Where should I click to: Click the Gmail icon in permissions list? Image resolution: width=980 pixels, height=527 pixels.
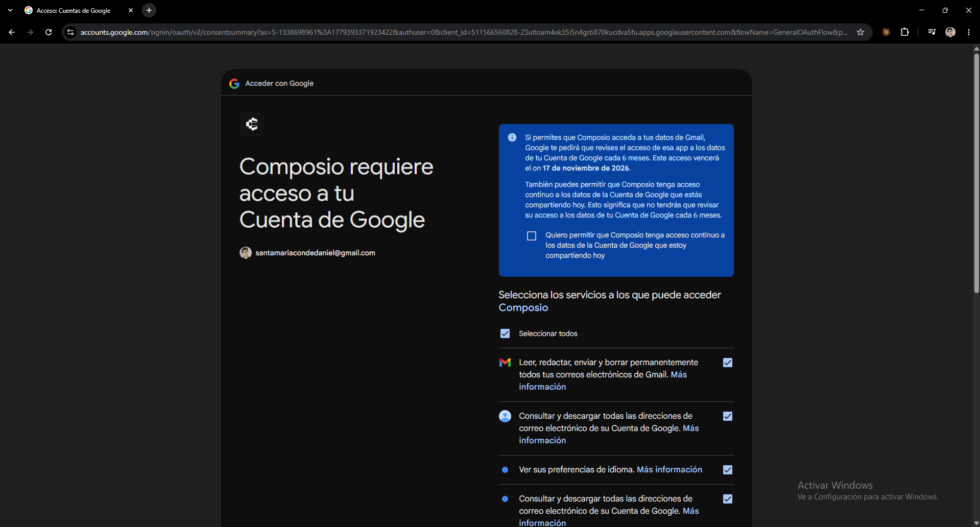tap(505, 363)
